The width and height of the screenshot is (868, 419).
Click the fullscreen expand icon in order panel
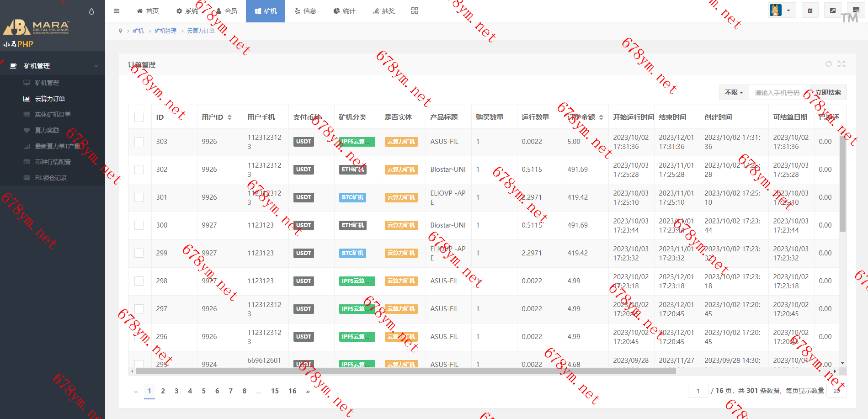tap(841, 64)
